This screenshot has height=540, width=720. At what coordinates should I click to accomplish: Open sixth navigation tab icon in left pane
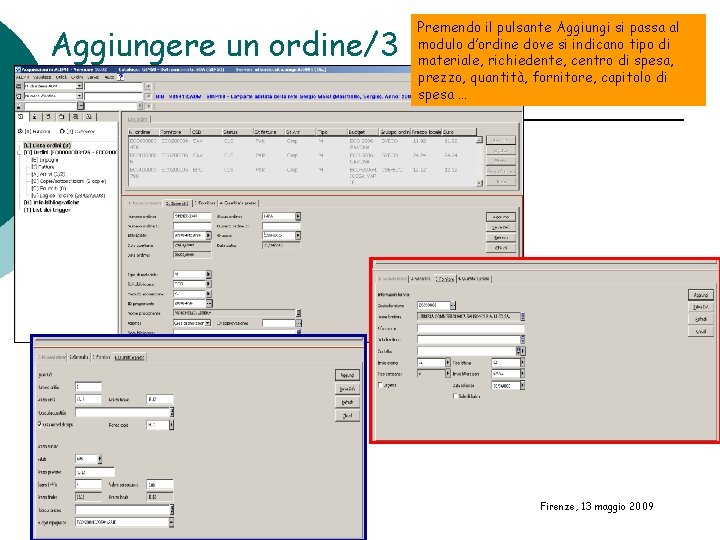[89, 117]
